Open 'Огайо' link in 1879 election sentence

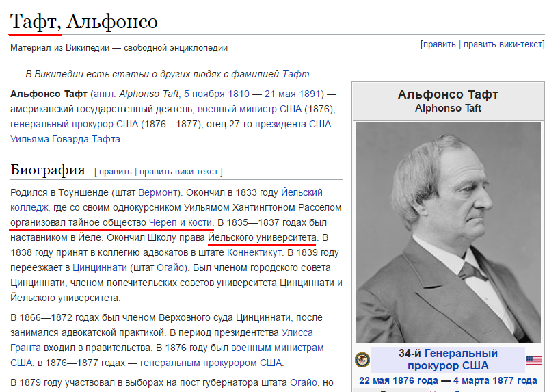coord(303,382)
